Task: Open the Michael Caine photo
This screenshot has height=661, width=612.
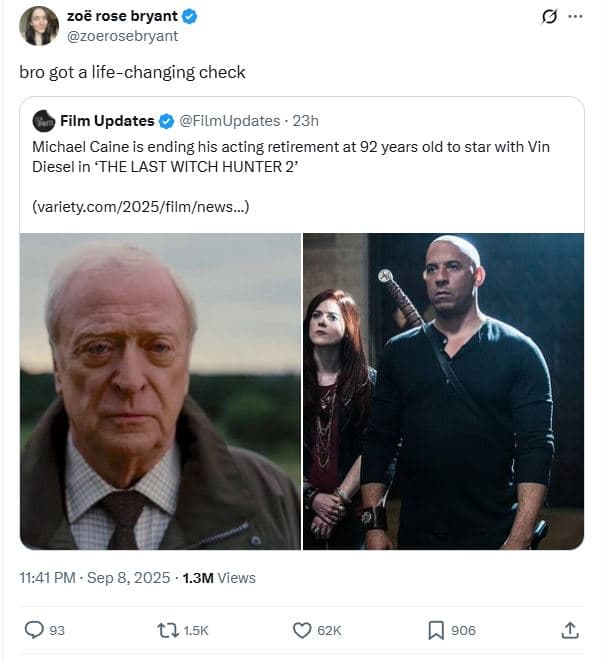Action: (x=161, y=391)
